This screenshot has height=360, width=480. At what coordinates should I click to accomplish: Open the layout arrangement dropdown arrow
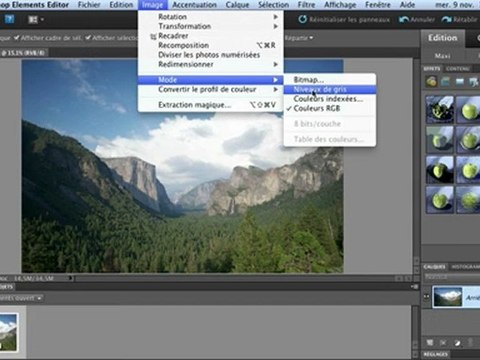click(x=42, y=20)
